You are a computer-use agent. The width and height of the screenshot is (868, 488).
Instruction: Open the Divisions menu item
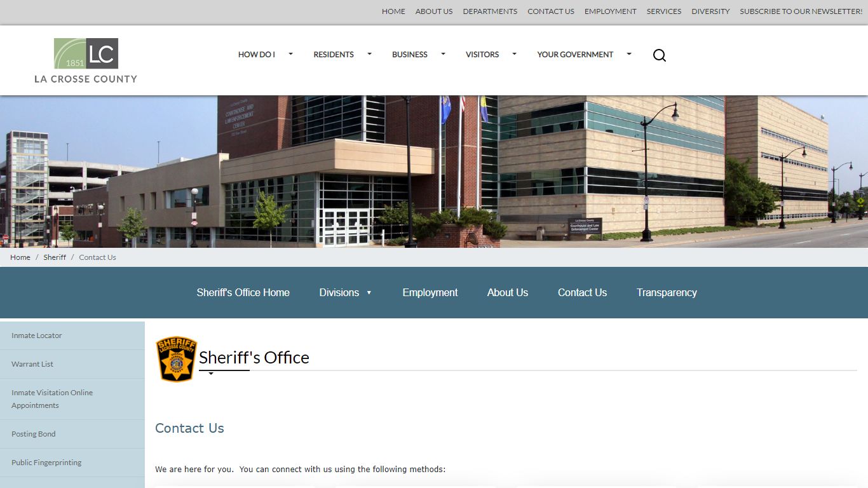339,293
